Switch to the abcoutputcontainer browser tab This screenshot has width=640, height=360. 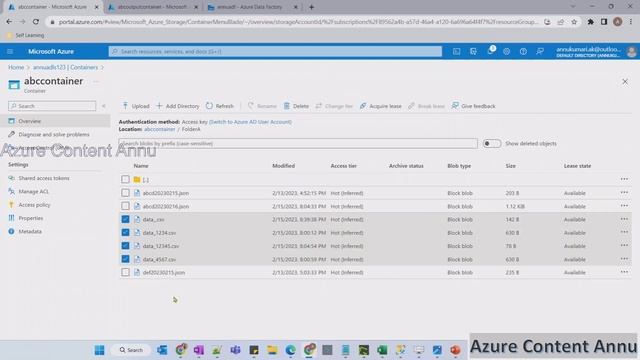point(152,7)
